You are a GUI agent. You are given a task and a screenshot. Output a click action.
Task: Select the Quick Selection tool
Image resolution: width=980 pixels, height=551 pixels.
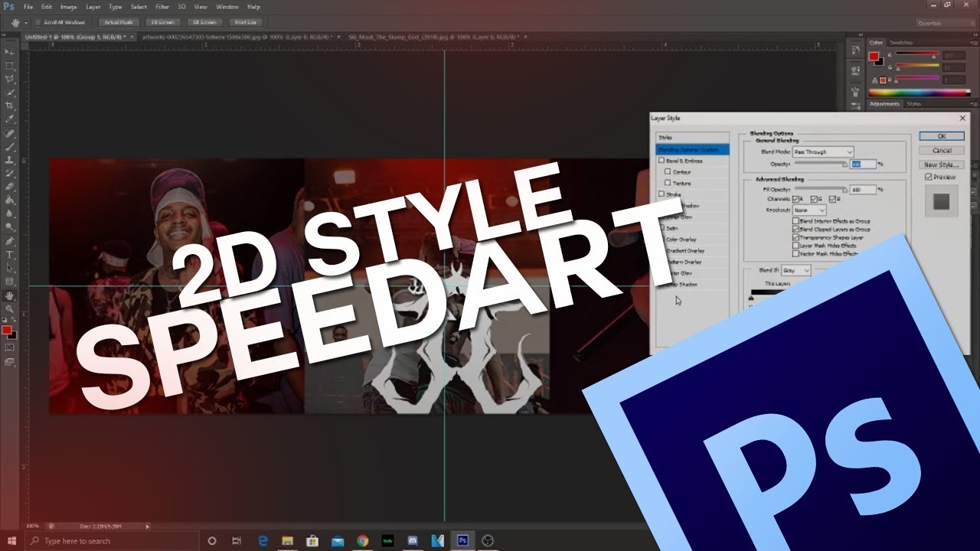coord(9,92)
